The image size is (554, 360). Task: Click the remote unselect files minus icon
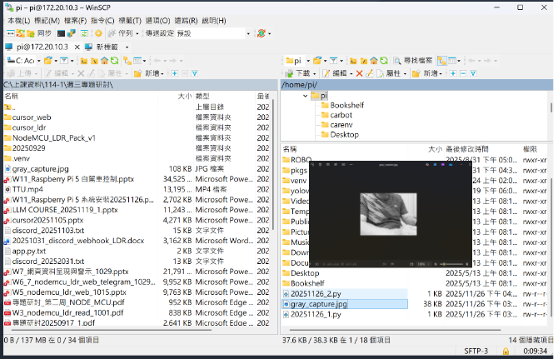pyautogui.click(x=463, y=73)
